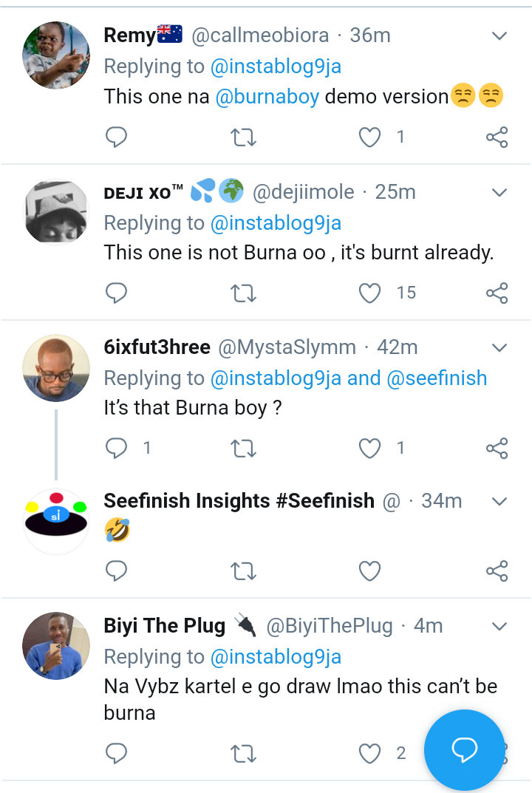Open the @seefinish mention in 6ixfut3hree's reply

pos(437,378)
